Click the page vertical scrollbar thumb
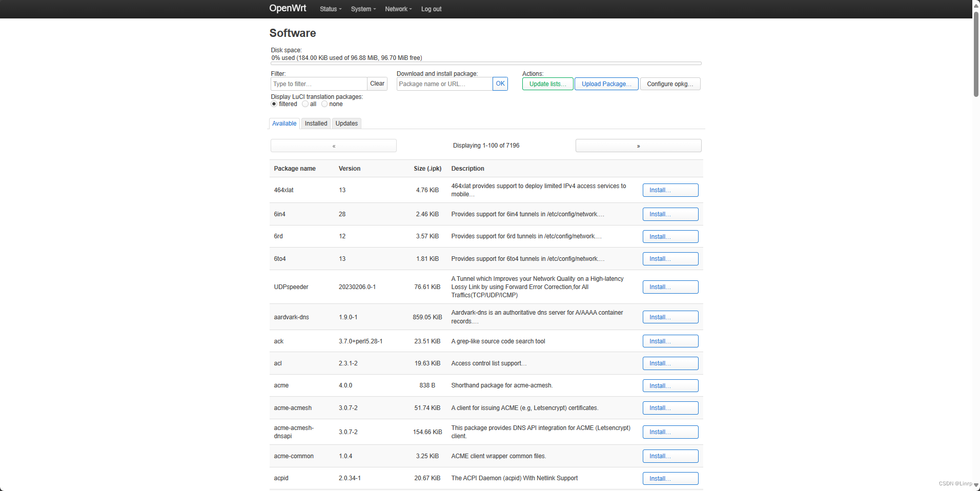The image size is (980, 491). coord(976,54)
